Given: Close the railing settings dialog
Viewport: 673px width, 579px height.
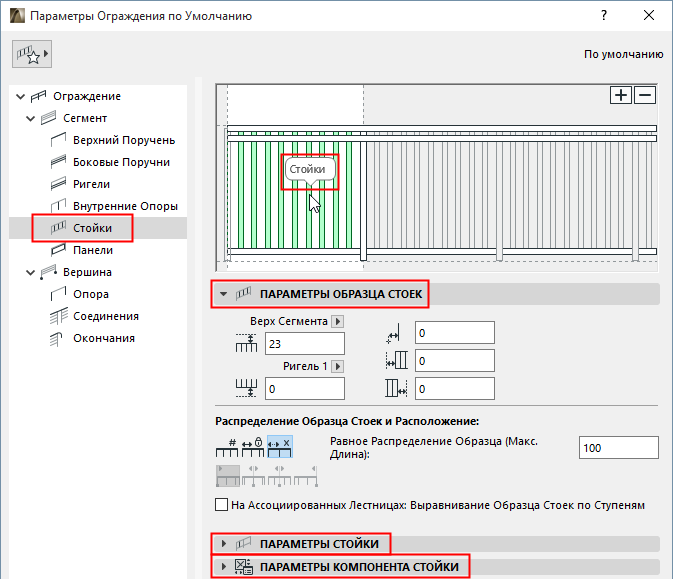Looking at the screenshot, I should pyautogui.click(x=649, y=15).
